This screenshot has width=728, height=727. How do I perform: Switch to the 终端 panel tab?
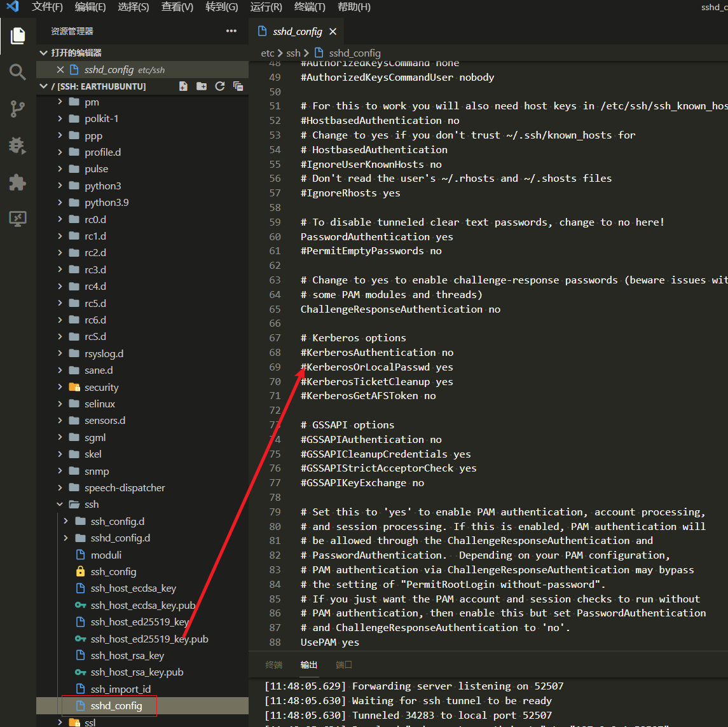274,665
